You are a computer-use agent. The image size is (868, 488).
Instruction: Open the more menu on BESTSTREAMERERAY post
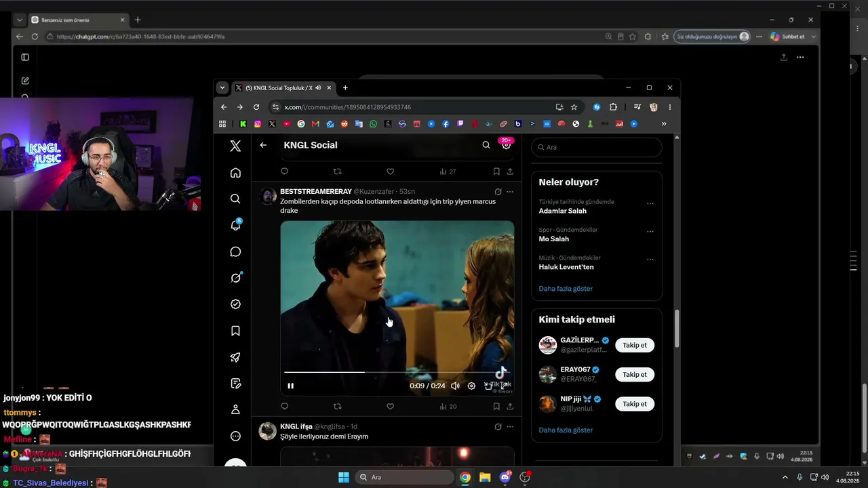510,192
